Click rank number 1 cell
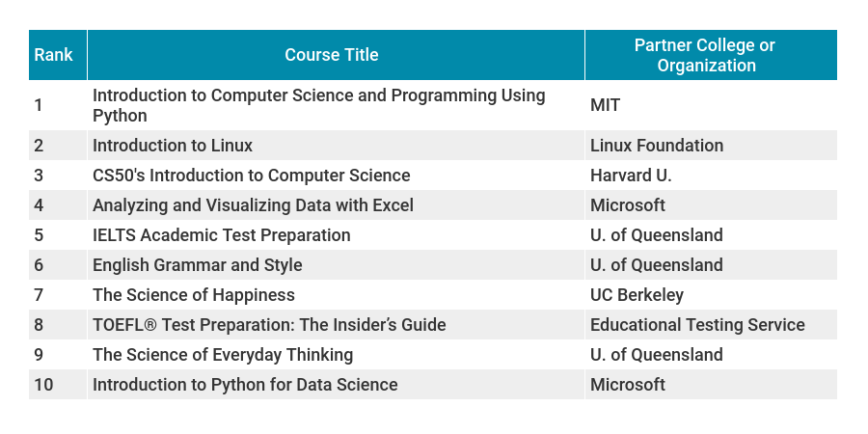868x434 pixels. 39,105
